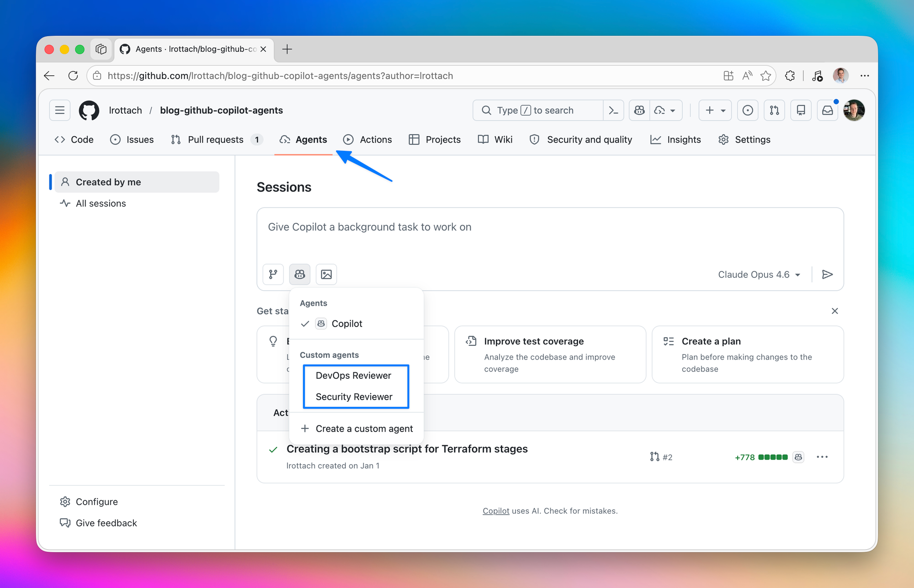This screenshot has height=588, width=914.
Task: Open the Pull requests tab
Action: pyautogui.click(x=215, y=139)
